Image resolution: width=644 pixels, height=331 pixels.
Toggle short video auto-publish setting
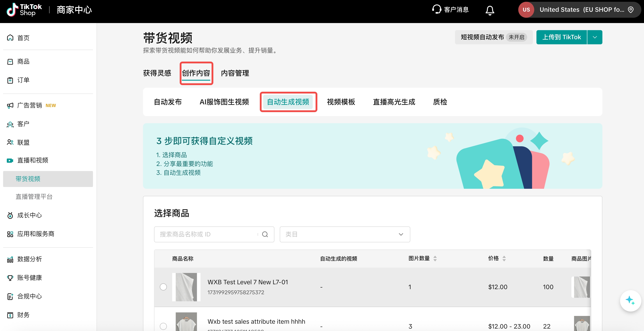tap(494, 37)
